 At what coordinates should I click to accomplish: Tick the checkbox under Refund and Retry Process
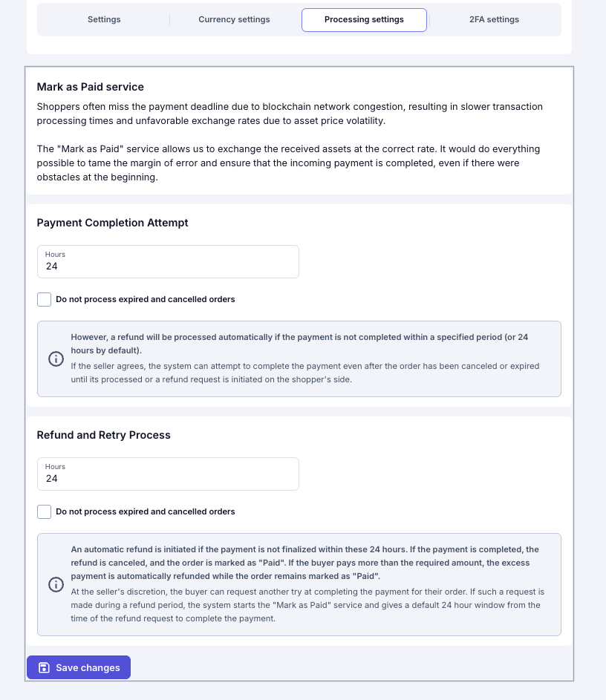45,511
